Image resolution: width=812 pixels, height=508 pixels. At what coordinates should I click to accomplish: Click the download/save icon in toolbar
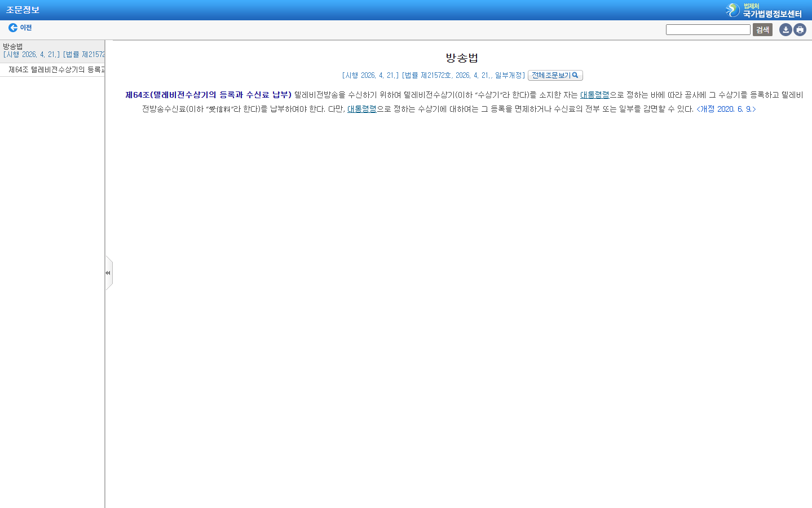(785, 29)
